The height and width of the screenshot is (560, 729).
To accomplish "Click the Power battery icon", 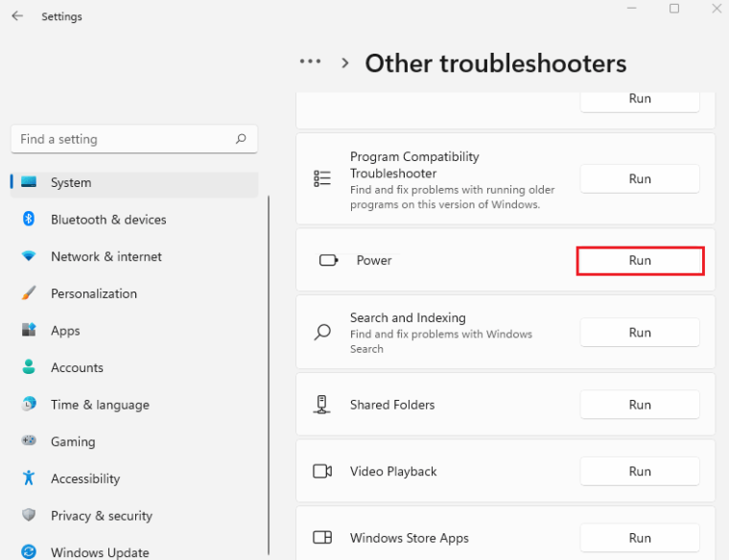I will [328, 260].
